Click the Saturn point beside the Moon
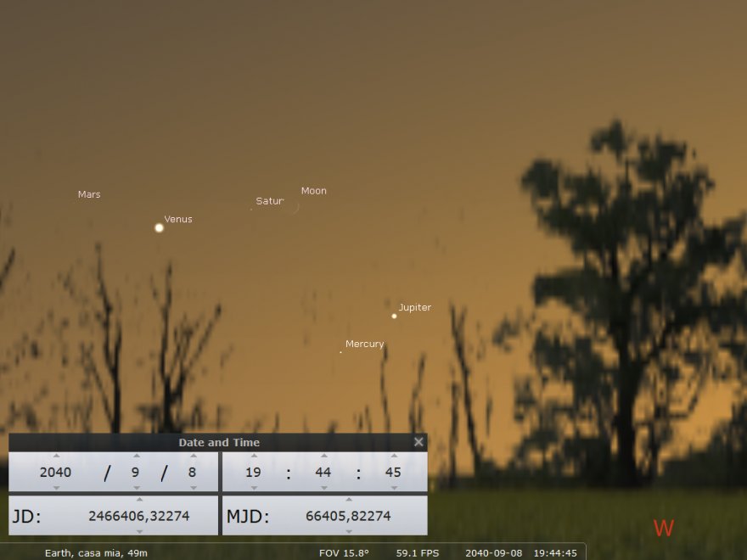 point(251,208)
